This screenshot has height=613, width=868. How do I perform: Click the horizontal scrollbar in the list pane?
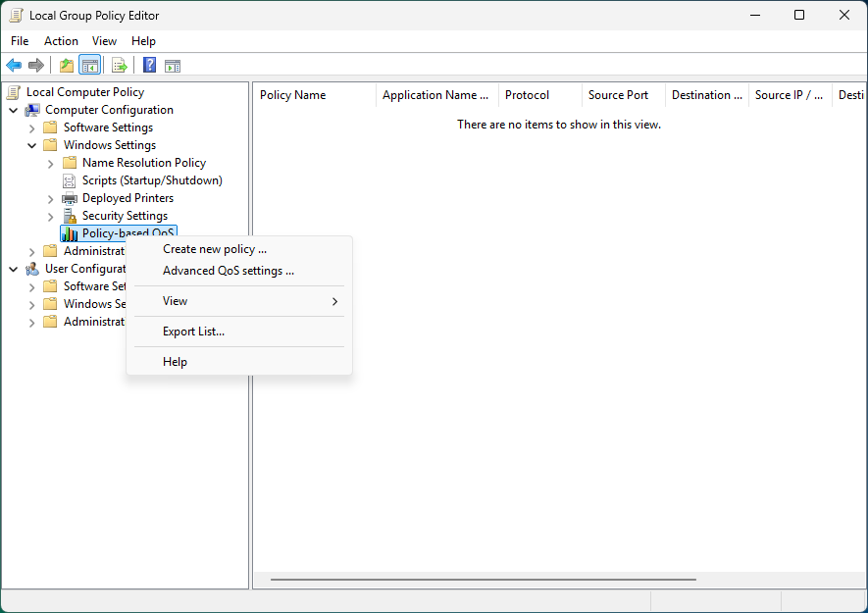point(483,580)
